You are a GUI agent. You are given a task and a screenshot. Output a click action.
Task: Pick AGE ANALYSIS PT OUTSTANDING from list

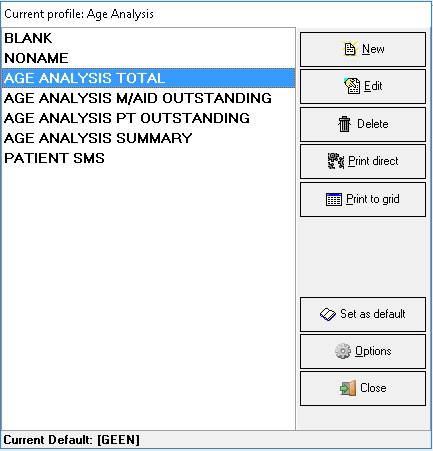[148, 118]
